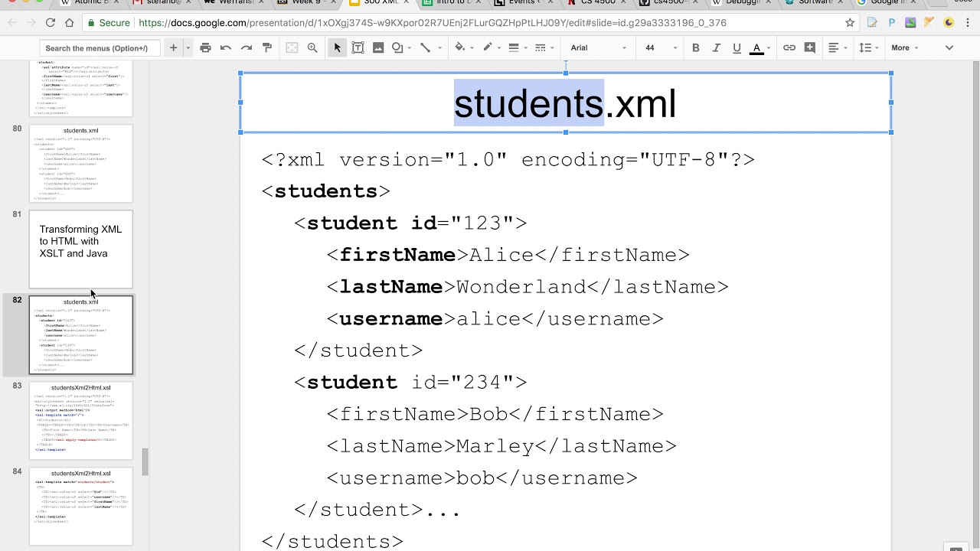Viewport: 980px width, 551px height.
Task: Bookmark this page with star
Action: coord(850,23)
